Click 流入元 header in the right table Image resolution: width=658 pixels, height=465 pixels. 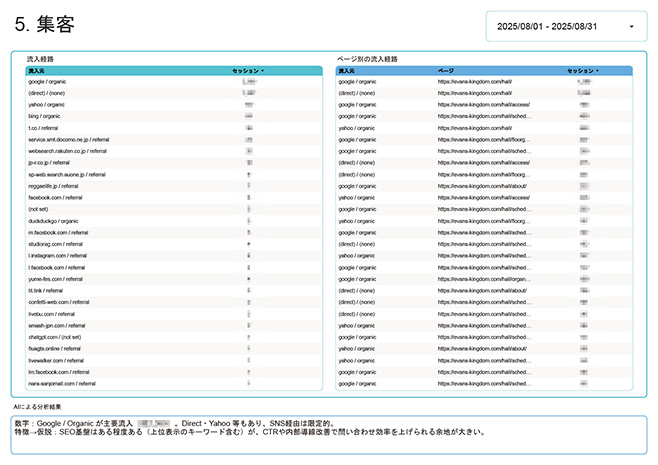[x=347, y=71]
